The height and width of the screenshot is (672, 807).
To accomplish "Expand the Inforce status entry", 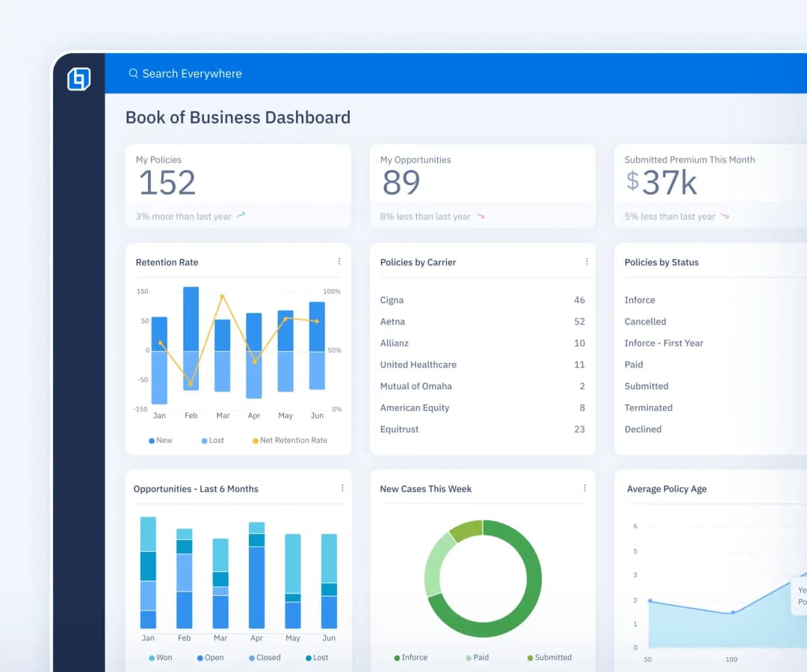I will 640,299.
